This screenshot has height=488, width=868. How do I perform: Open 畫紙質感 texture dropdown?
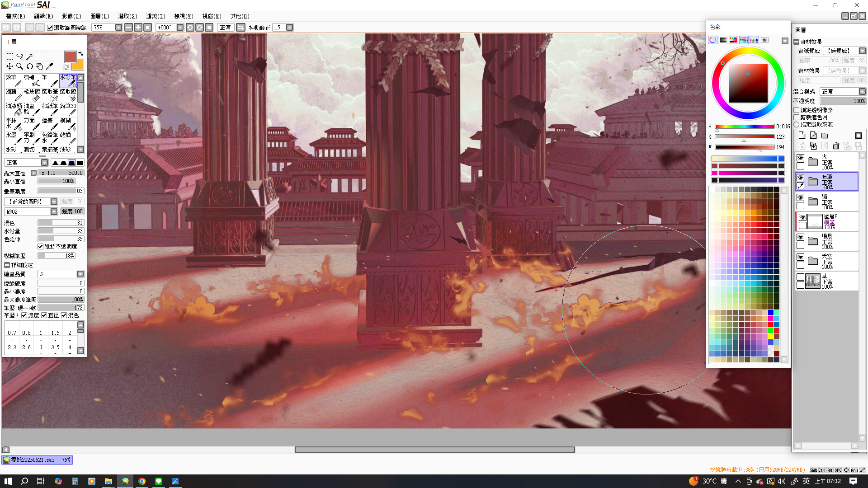[862, 51]
